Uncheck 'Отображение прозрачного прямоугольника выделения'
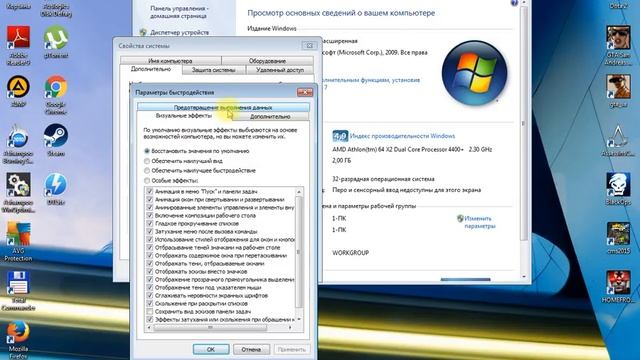 click(x=150, y=280)
